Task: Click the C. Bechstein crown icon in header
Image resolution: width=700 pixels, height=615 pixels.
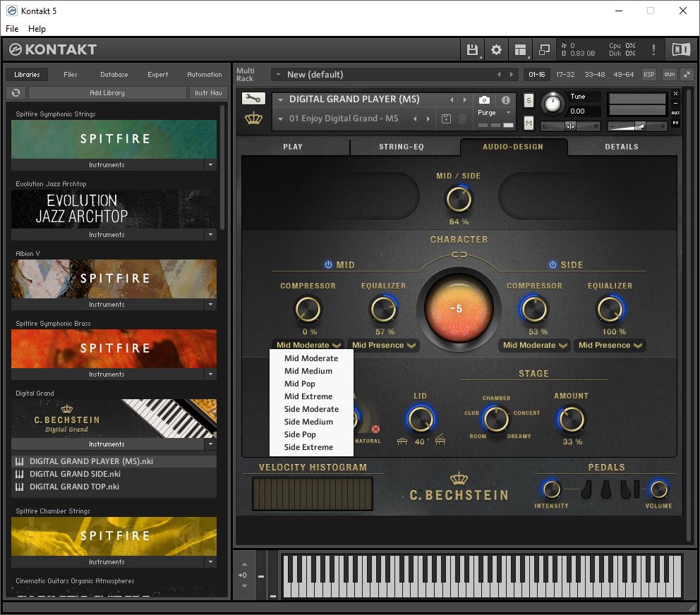Action: tap(253, 118)
